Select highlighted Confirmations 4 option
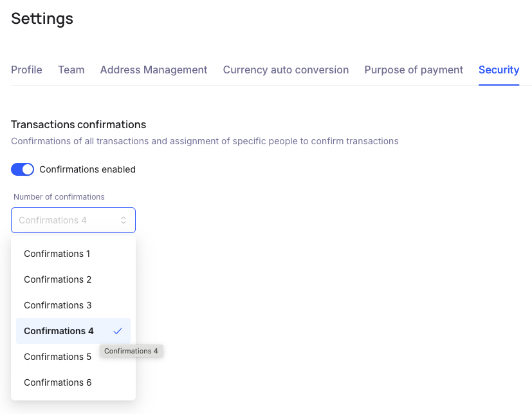532x414 pixels. 59,331
